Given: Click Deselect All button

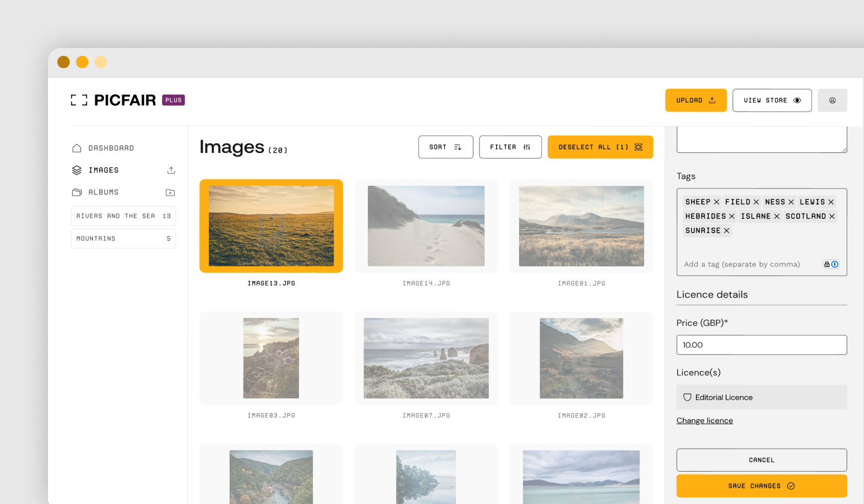Looking at the screenshot, I should 601,147.
